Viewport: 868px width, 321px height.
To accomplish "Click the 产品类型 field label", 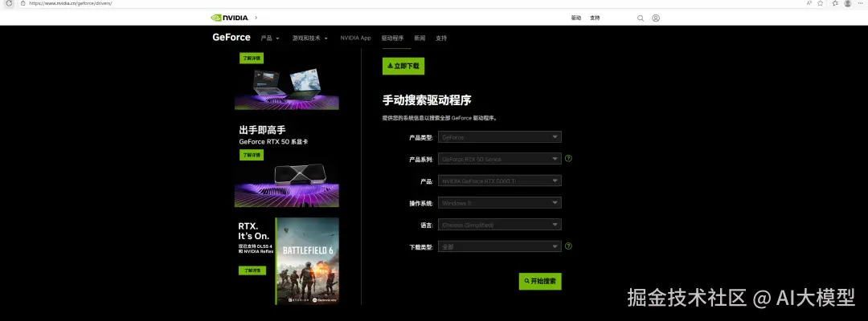I will pyautogui.click(x=420, y=137).
